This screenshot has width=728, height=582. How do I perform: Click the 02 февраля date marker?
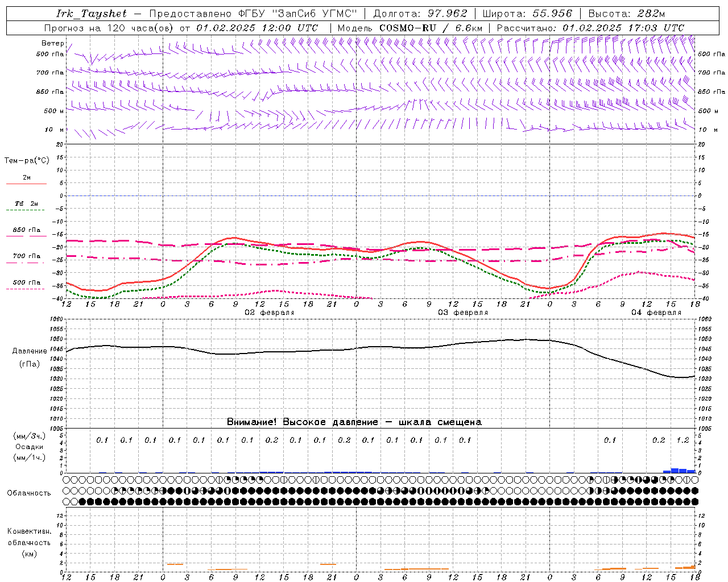269,313
